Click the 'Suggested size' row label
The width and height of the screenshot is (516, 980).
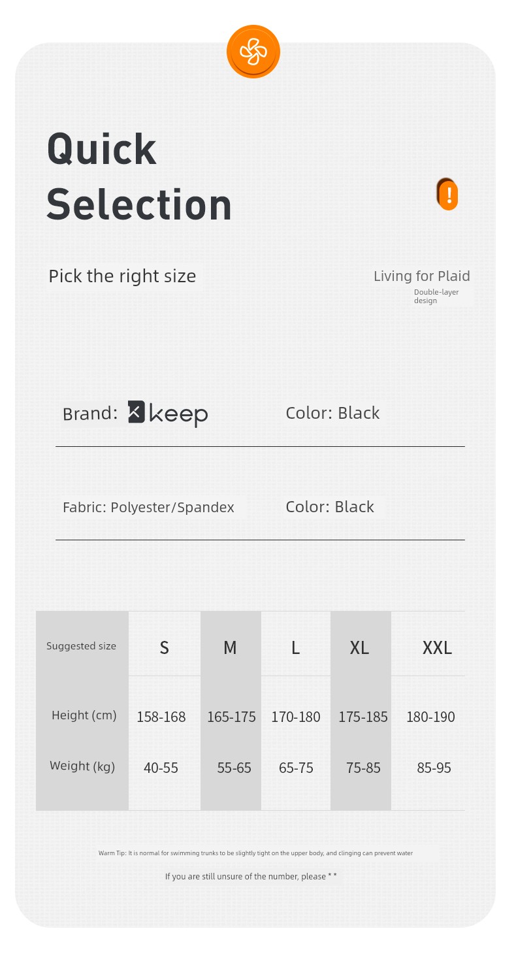coord(81,646)
